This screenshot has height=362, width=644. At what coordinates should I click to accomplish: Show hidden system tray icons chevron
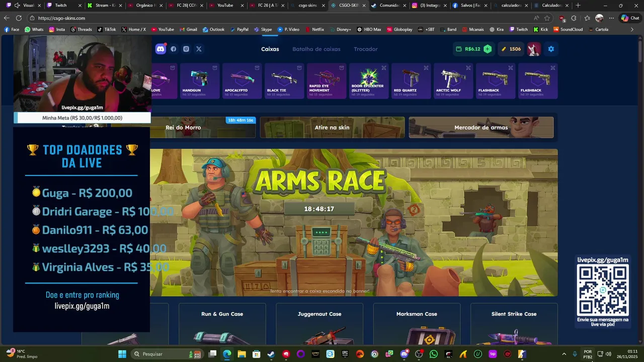[x=564, y=354]
